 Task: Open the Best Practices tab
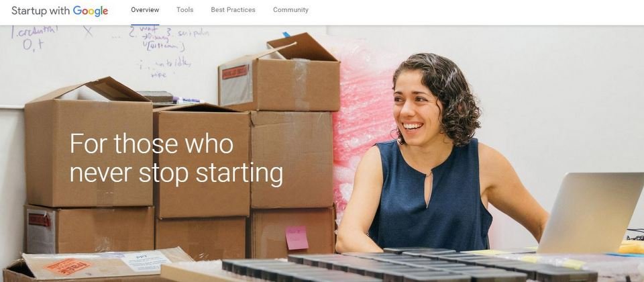(233, 10)
